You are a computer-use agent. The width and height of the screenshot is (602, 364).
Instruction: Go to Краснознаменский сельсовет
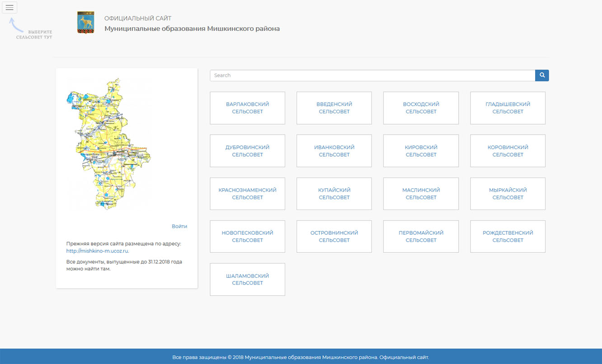point(248,194)
